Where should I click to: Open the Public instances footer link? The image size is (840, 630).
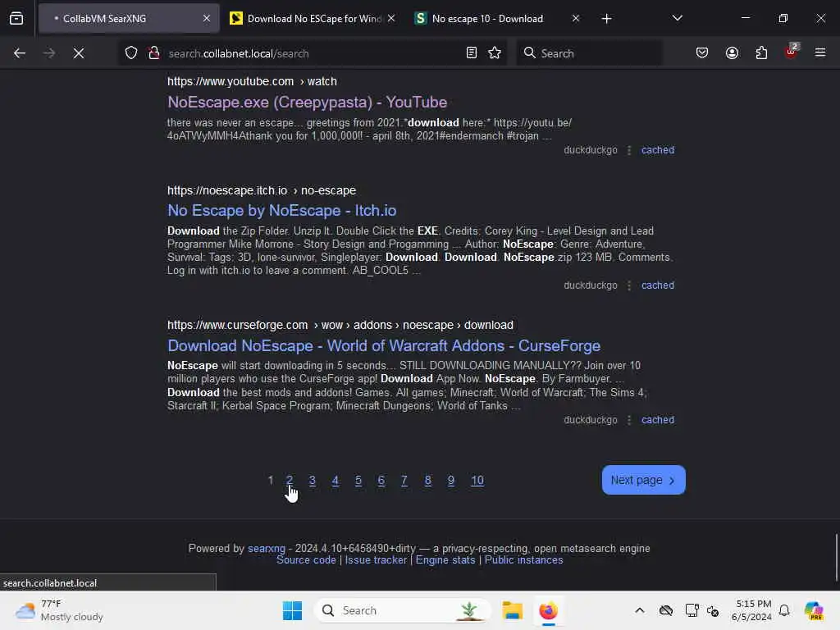524,560
